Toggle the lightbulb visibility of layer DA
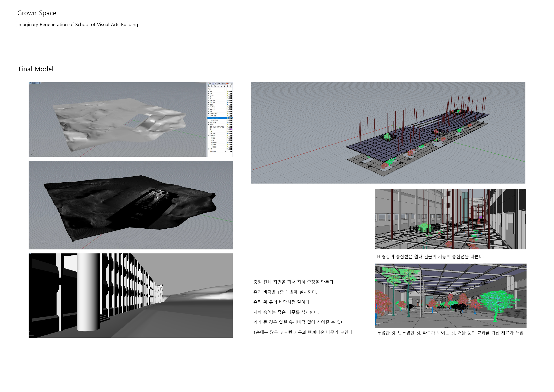Viewport: 554px width, 392px height. [x=227, y=132]
